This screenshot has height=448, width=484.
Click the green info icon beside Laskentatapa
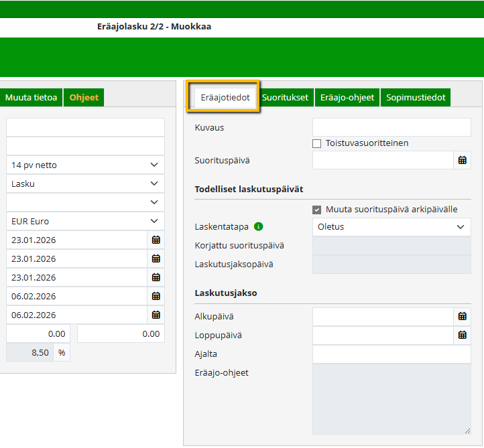click(x=259, y=227)
